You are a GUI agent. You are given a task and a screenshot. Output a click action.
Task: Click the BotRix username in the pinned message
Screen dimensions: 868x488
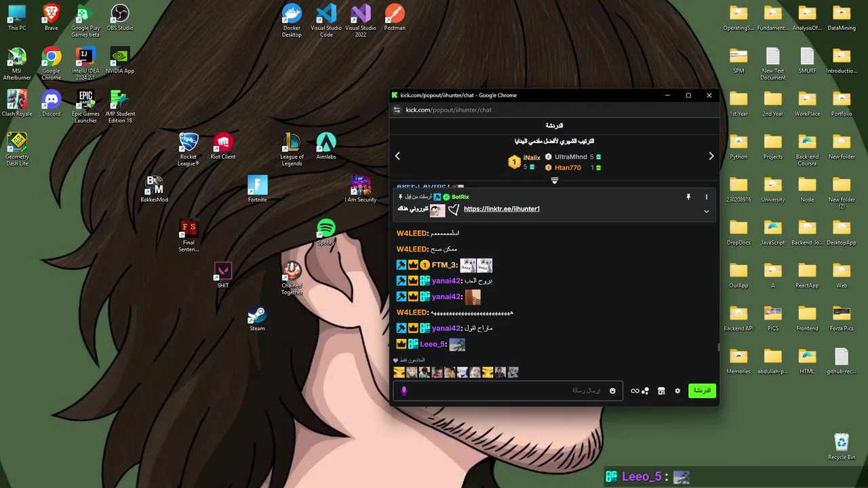click(460, 197)
